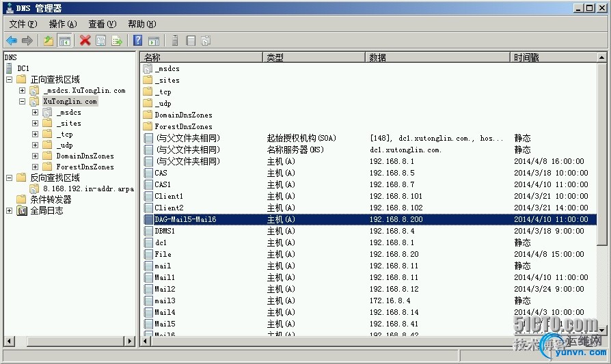This screenshot has height=364, width=611.
Task: Select the CAS host record row
Action: tap(370, 173)
